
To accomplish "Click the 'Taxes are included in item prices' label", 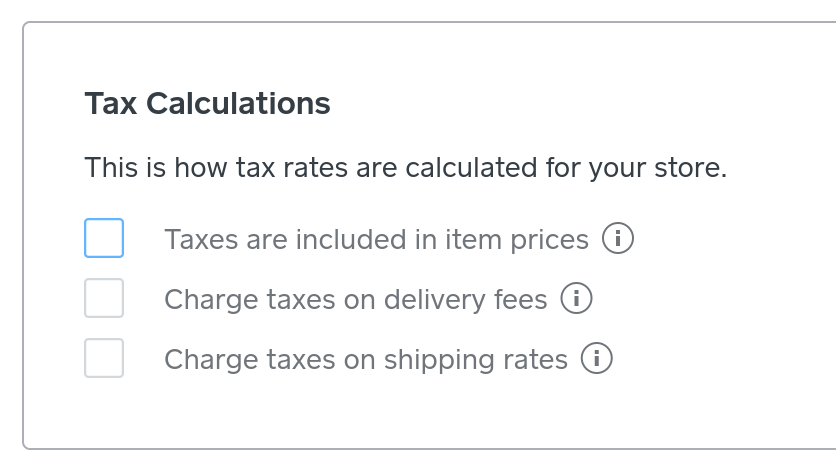I will (376, 240).
